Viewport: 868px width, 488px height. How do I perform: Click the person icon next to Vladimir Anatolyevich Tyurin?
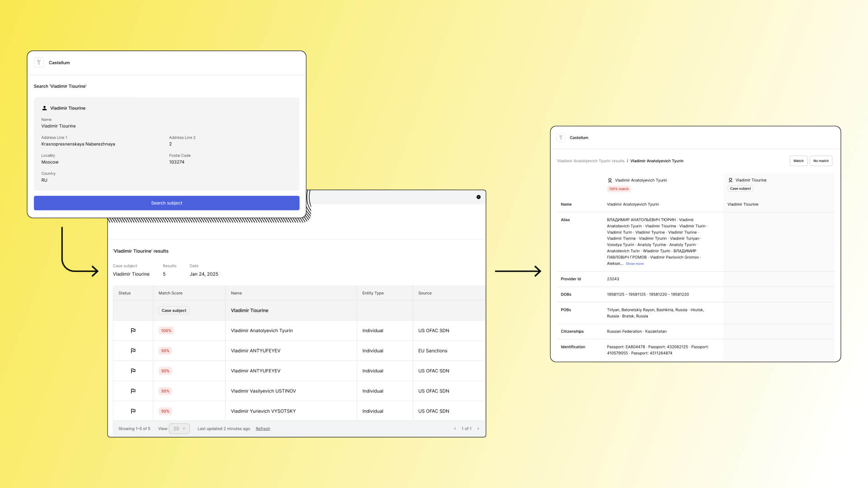pyautogui.click(x=610, y=180)
